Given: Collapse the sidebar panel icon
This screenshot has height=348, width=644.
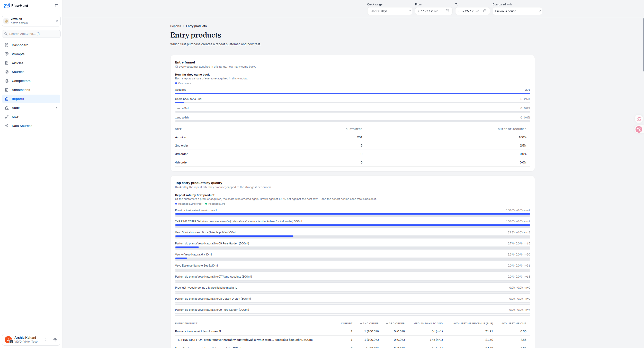Looking at the screenshot, I should tap(57, 6).
